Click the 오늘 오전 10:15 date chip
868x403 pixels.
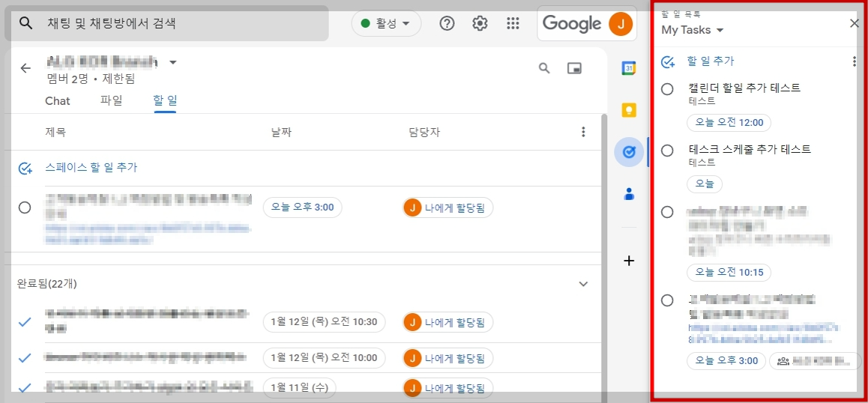pyautogui.click(x=729, y=273)
